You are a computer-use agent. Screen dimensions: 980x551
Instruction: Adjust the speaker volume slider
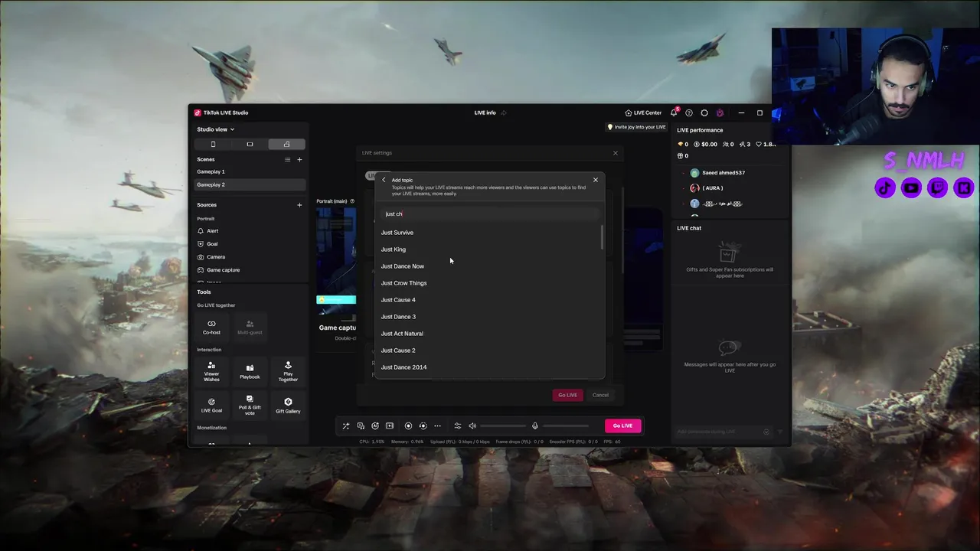click(503, 425)
